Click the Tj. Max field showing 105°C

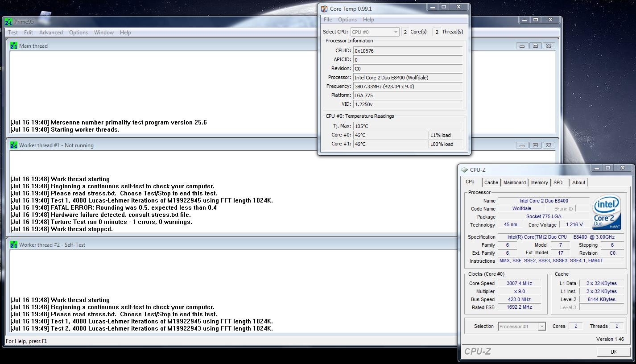click(x=408, y=126)
